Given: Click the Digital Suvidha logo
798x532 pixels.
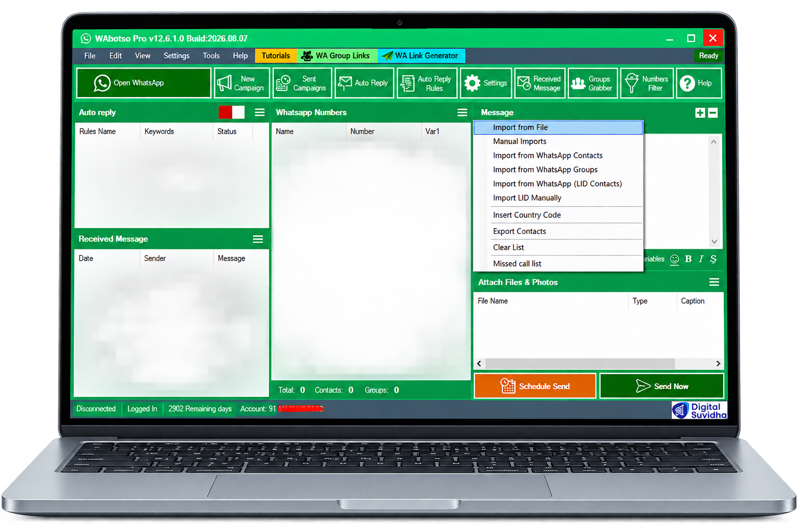Looking at the screenshot, I should pos(699,410).
